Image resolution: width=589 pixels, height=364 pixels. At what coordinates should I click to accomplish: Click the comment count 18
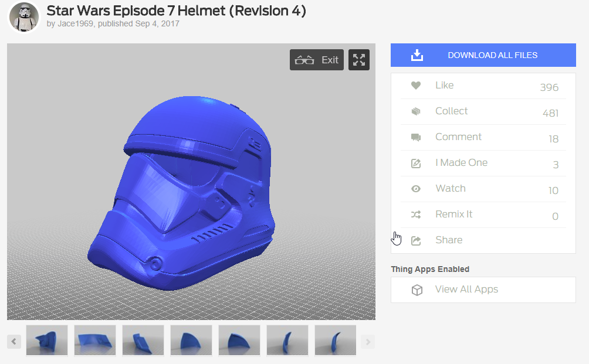coord(554,140)
